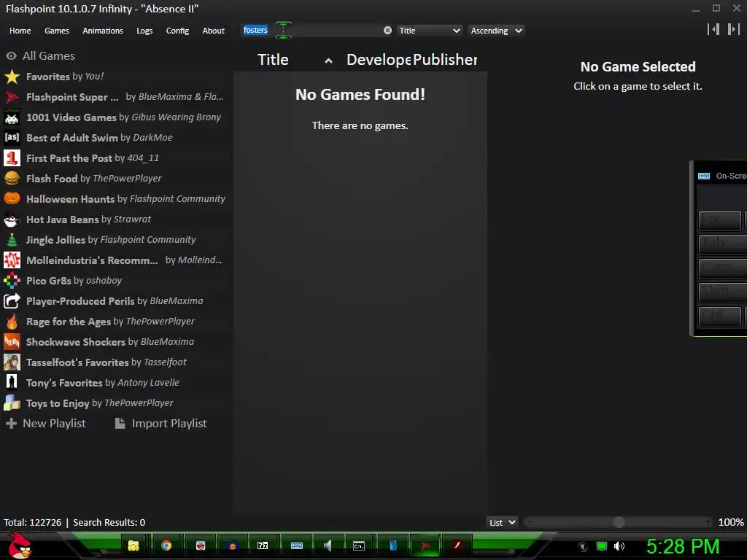Open the Config tab

pos(177,31)
